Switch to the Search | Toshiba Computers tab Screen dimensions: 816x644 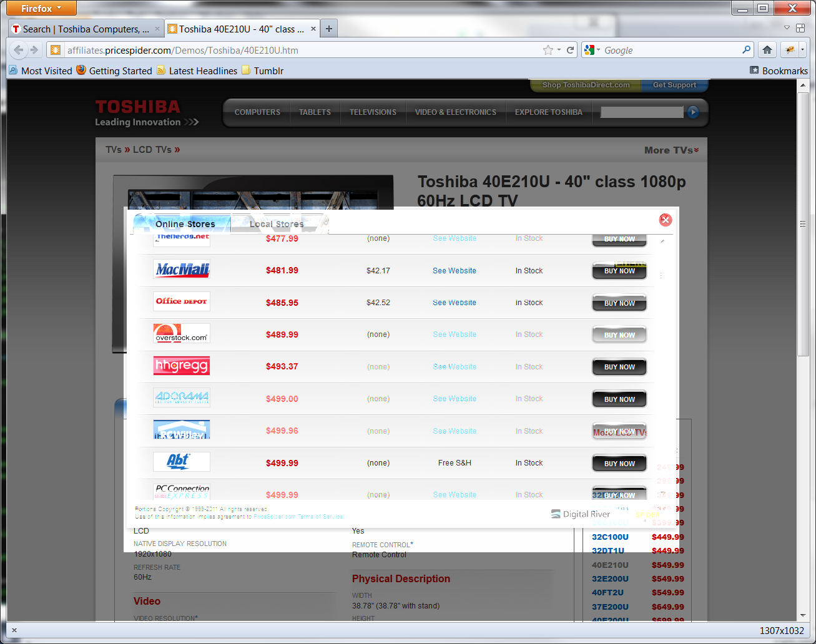86,29
